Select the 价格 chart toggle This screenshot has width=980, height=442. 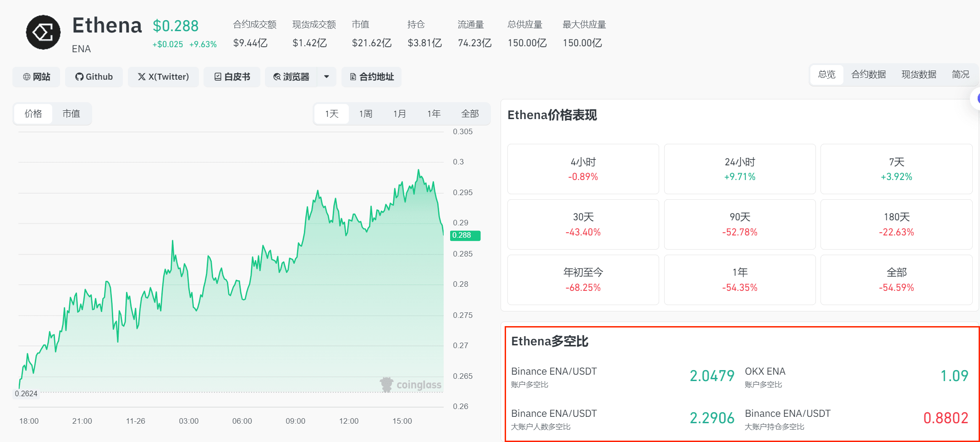click(x=33, y=114)
